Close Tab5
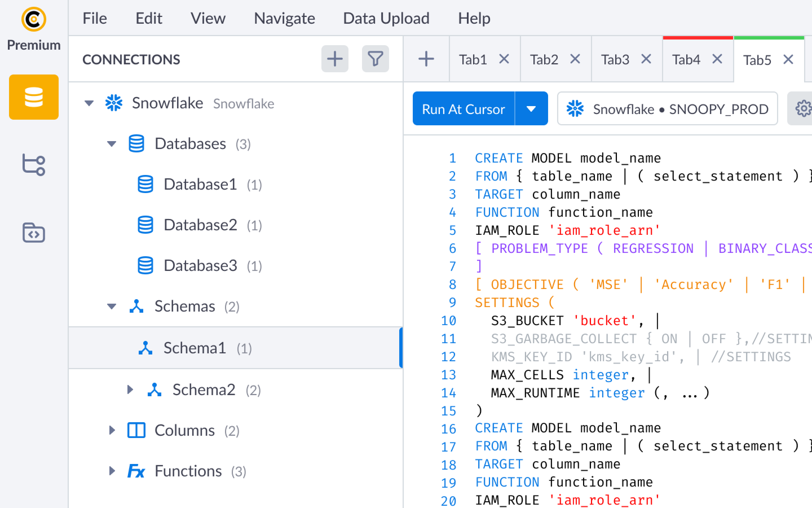The width and height of the screenshot is (812, 508). 788,60
